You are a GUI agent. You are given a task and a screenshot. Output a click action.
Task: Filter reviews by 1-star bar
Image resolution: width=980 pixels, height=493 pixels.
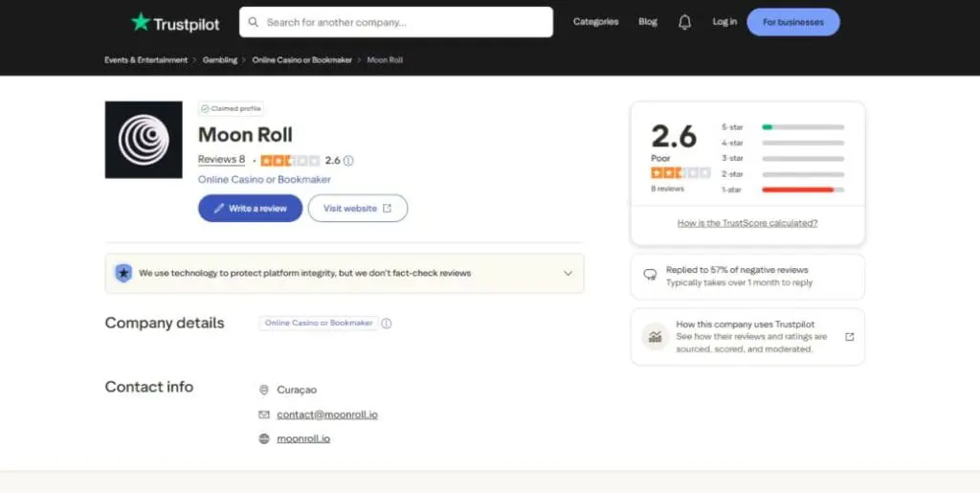coord(802,190)
